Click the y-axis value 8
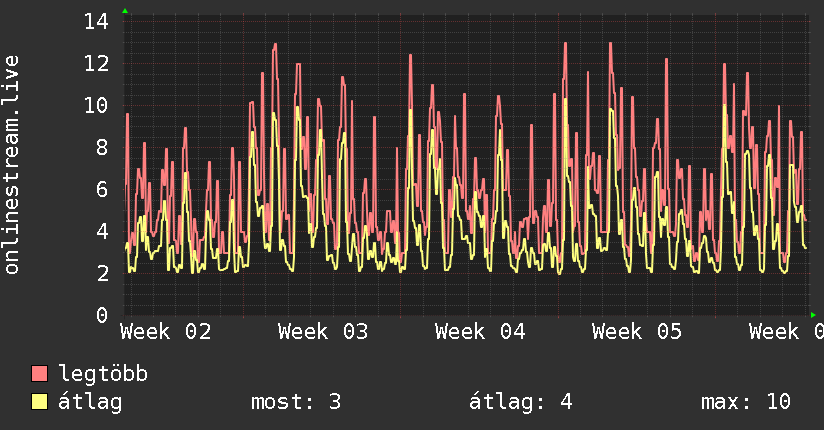This screenshot has height=430, width=824. coord(102,147)
